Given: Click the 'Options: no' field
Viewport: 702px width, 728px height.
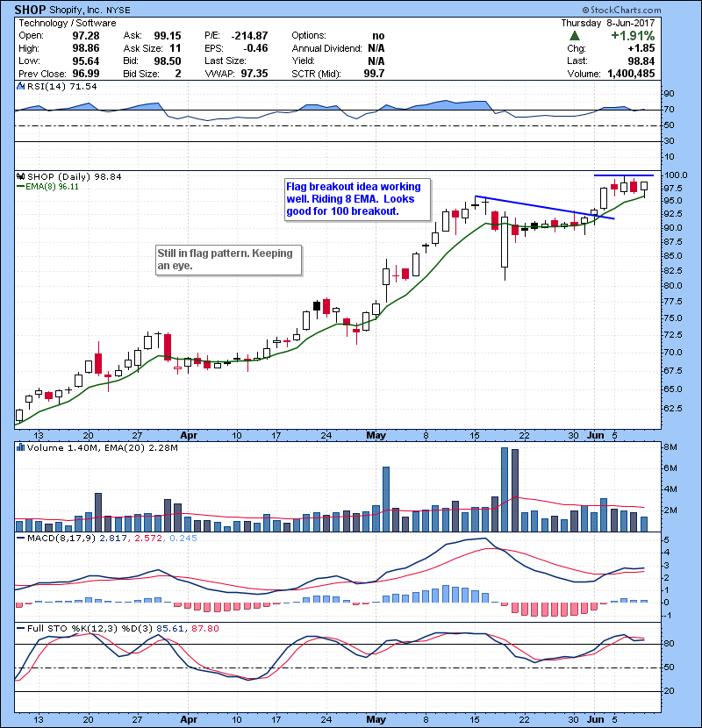Looking at the screenshot, I should click(338, 36).
